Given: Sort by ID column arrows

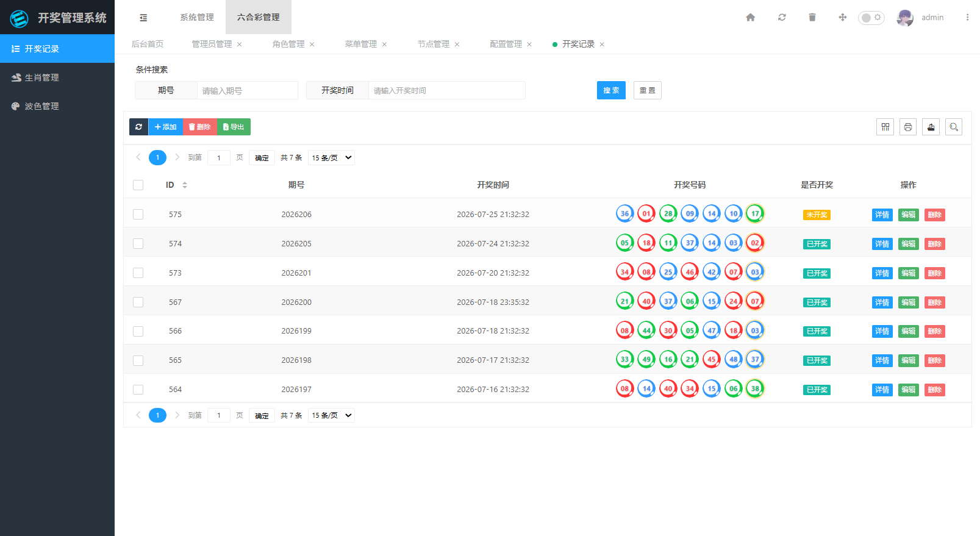Looking at the screenshot, I should click(185, 185).
